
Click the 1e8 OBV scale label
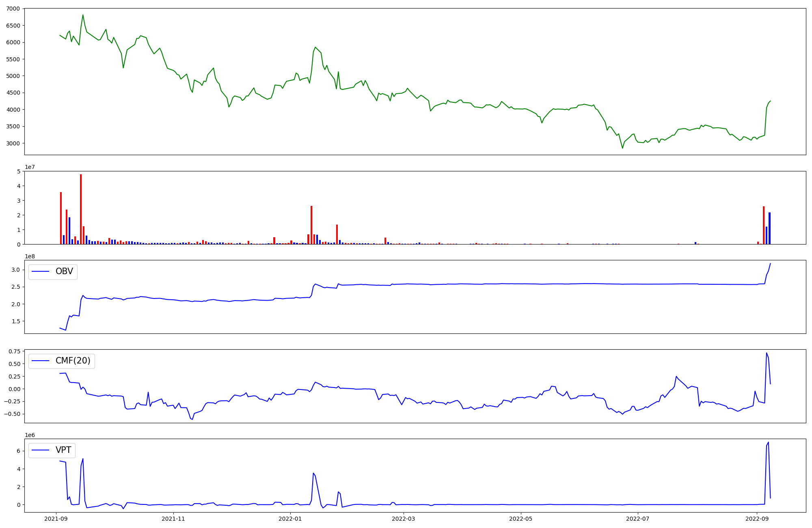tap(30, 256)
